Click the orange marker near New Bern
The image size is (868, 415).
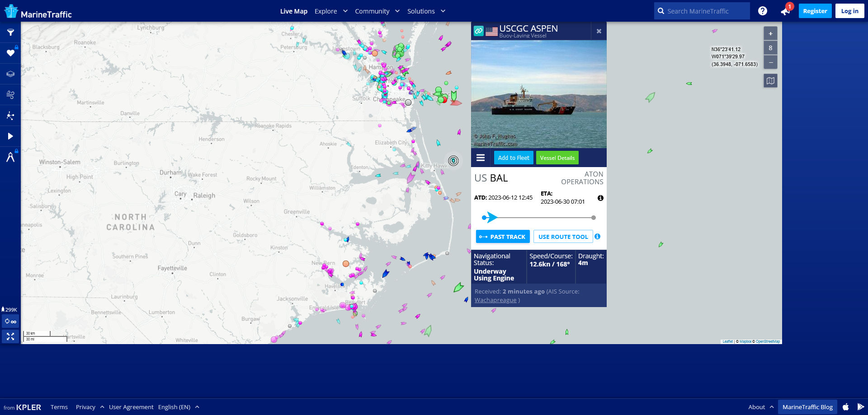click(x=346, y=264)
